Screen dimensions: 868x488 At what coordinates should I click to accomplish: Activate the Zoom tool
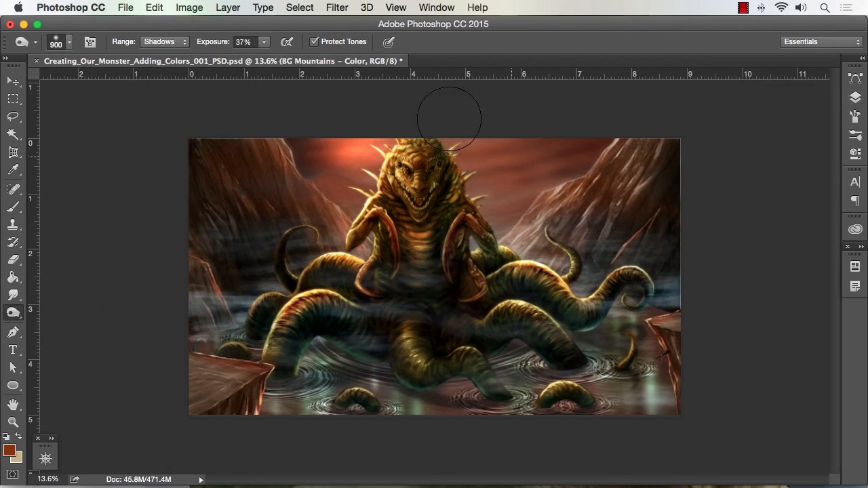coord(13,422)
